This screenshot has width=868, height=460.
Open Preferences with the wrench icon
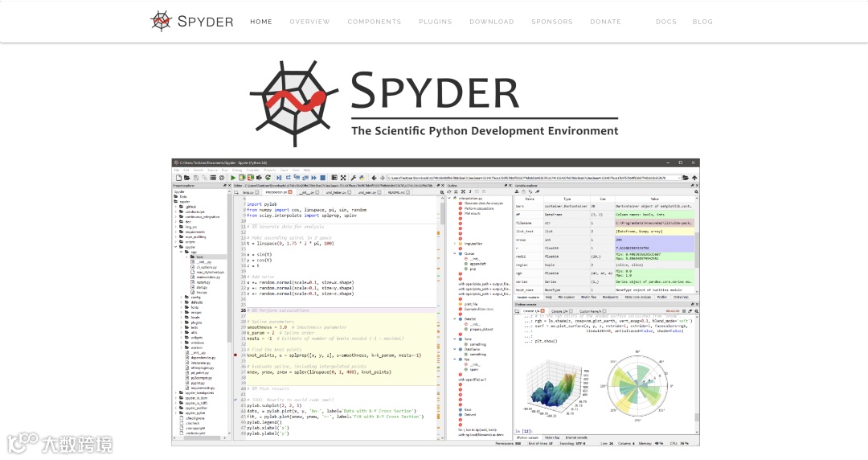click(353, 178)
